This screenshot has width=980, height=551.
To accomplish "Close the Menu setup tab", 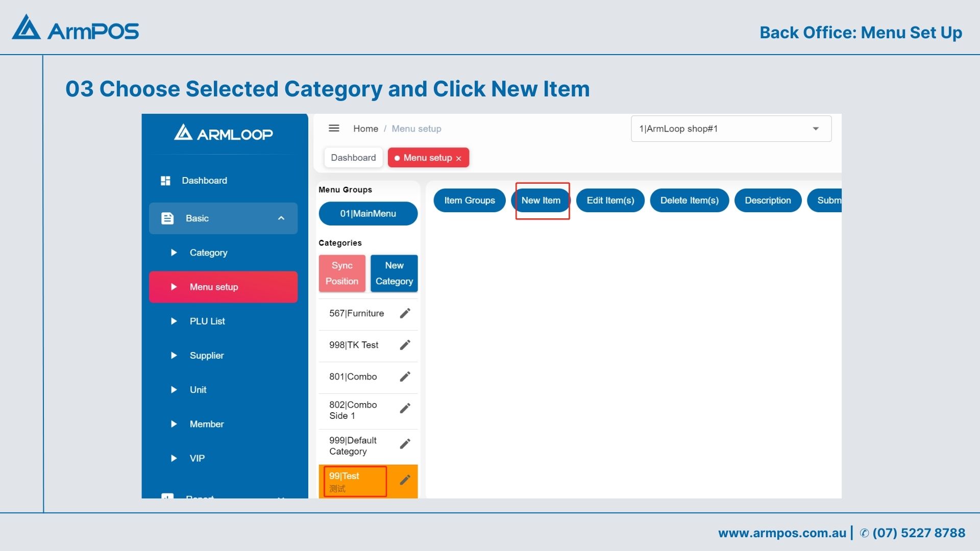I will point(459,159).
